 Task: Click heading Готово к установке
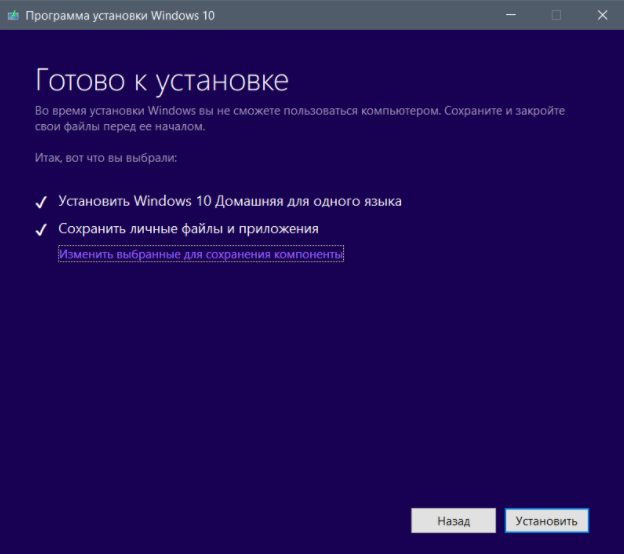(x=162, y=81)
